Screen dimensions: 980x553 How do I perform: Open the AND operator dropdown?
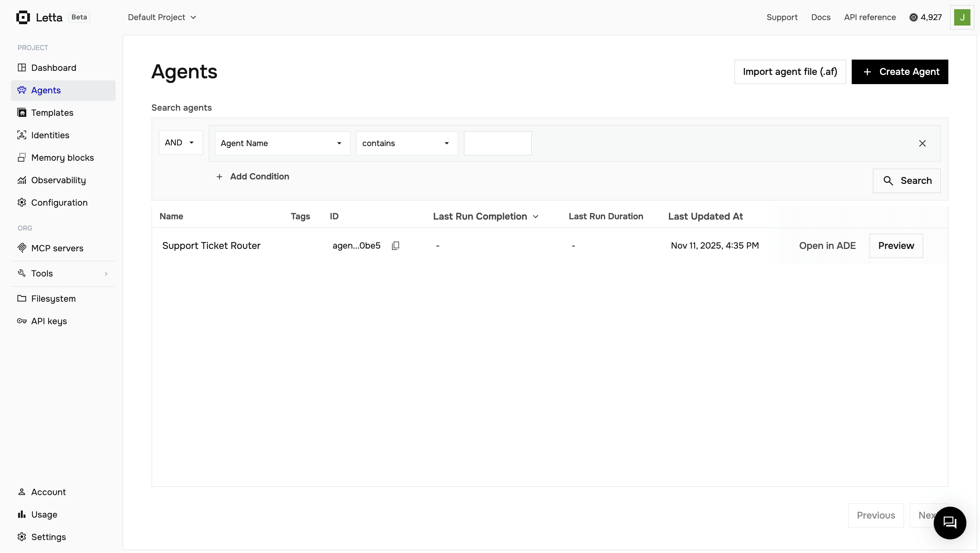pos(180,143)
